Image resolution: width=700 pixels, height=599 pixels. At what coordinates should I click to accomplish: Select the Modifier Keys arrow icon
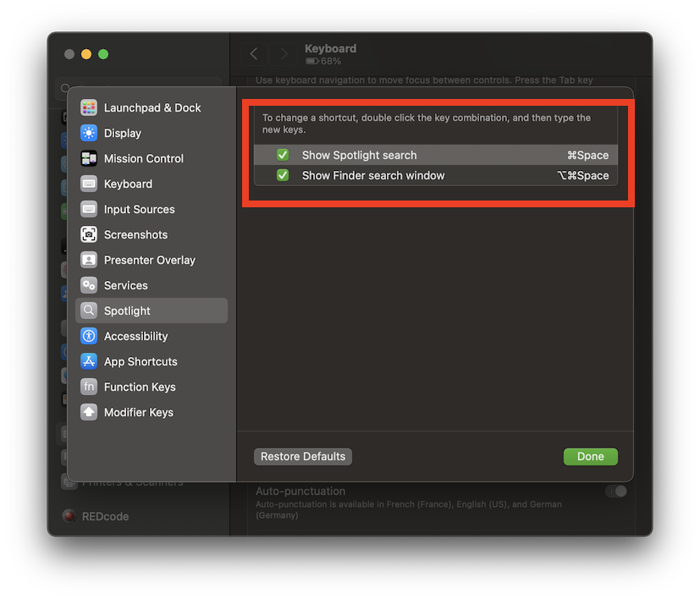pyautogui.click(x=89, y=412)
